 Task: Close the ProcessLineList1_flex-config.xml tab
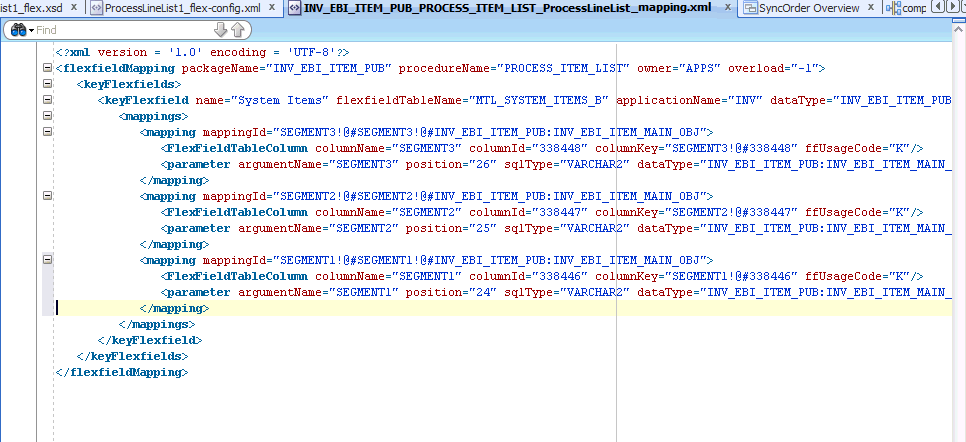(272, 7)
